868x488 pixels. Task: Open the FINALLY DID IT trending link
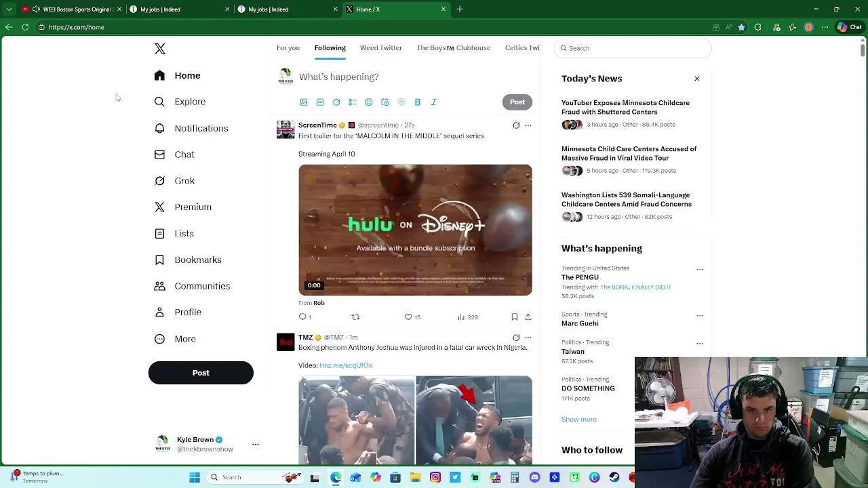651,287
